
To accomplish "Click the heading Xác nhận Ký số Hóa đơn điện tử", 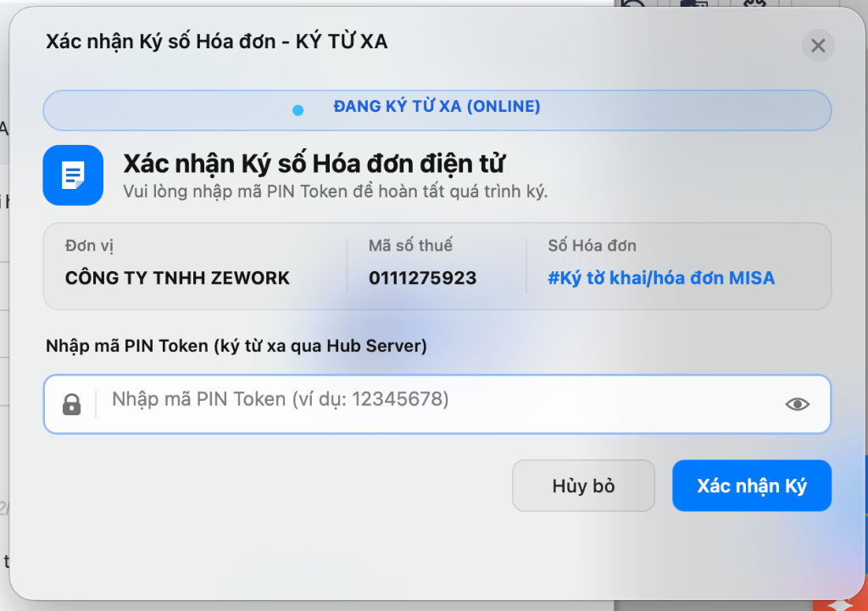I will pyautogui.click(x=314, y=164).
